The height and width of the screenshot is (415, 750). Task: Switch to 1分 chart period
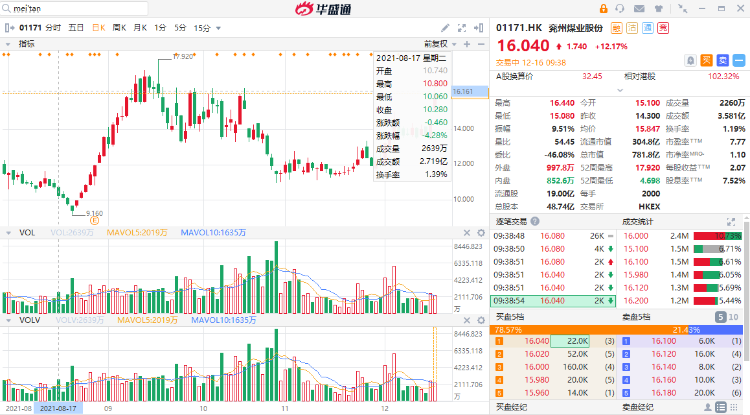click(x=160, y=28)
